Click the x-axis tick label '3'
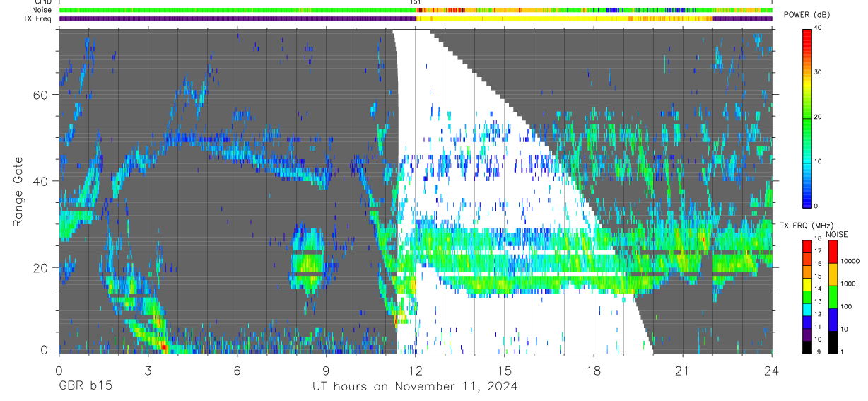The height and width of the screenshot is (401, 868). (x=148, y=370)
